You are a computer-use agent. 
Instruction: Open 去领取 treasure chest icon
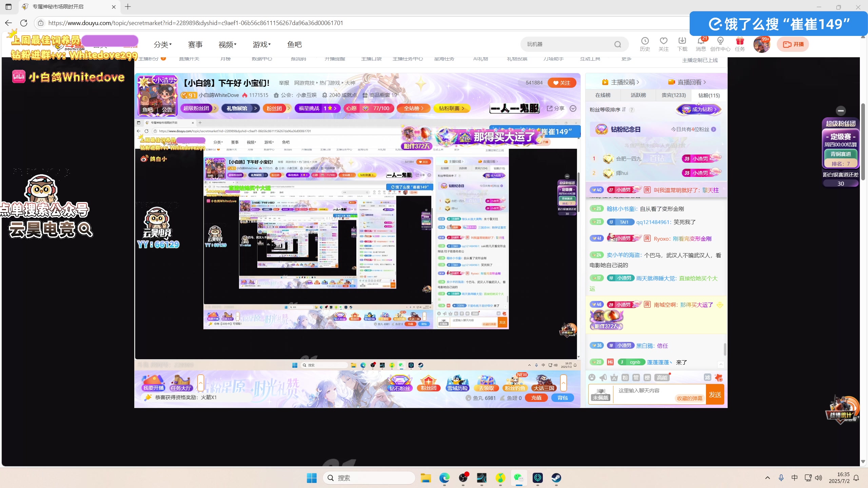pos(486,383)
